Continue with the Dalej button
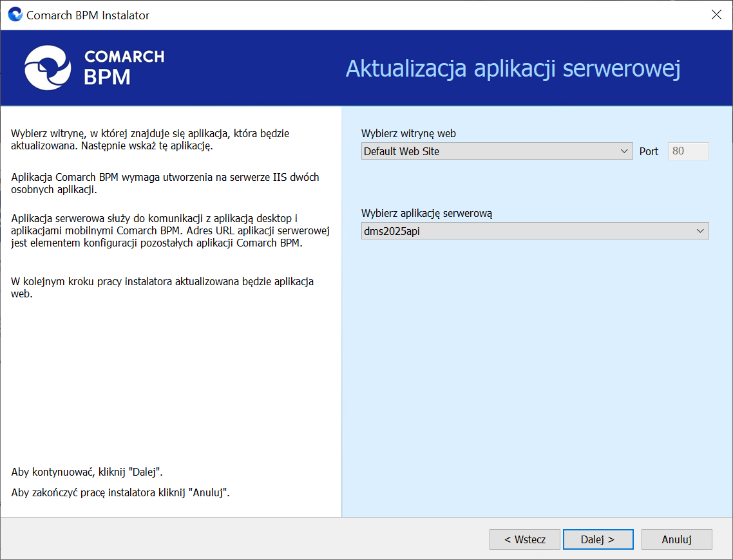The image size is (733, 560). coord(598,539)
